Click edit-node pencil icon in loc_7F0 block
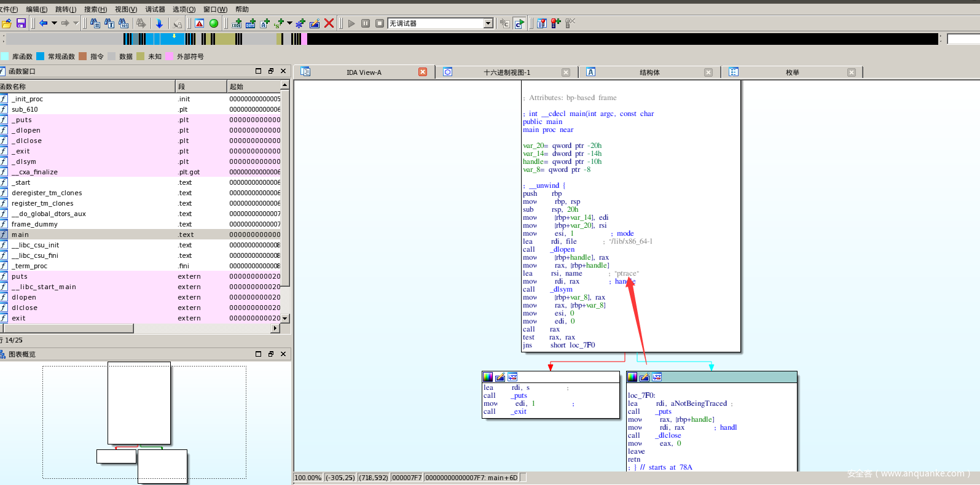This screenshot has width=980, height=485. click(645, 377)
